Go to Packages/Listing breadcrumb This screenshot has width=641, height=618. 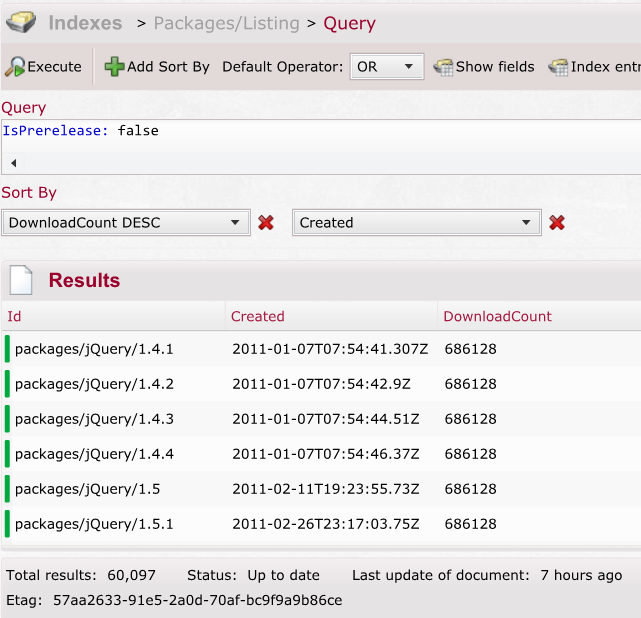coord(226,23)
